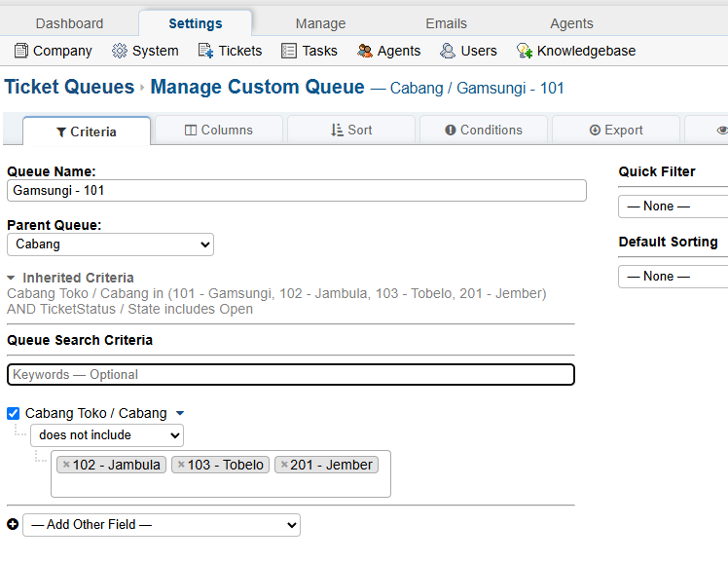Open the System settings page
Image resolution: width=728 pixels, height=563 pixels.
[145, 51]
